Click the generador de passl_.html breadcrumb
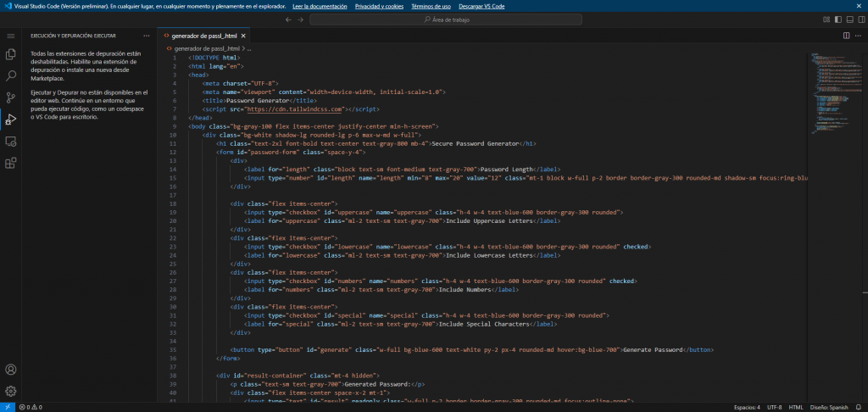868x412 pixels. click(x=207, y=48)
